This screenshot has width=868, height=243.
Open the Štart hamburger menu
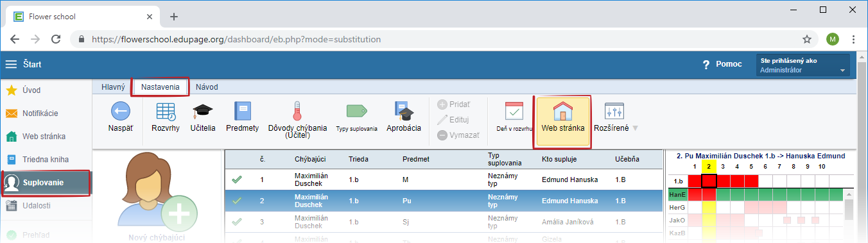pos(11,64)
